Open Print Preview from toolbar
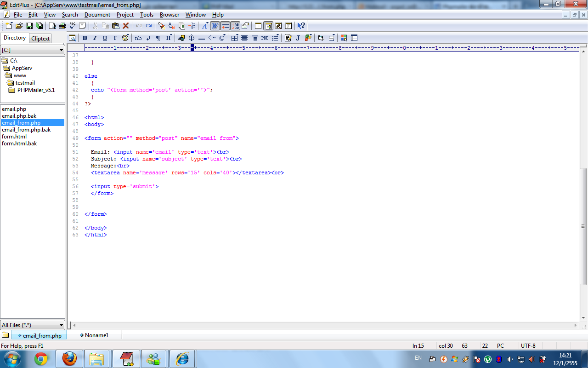 pyautogui.click(x=52, y=26)
